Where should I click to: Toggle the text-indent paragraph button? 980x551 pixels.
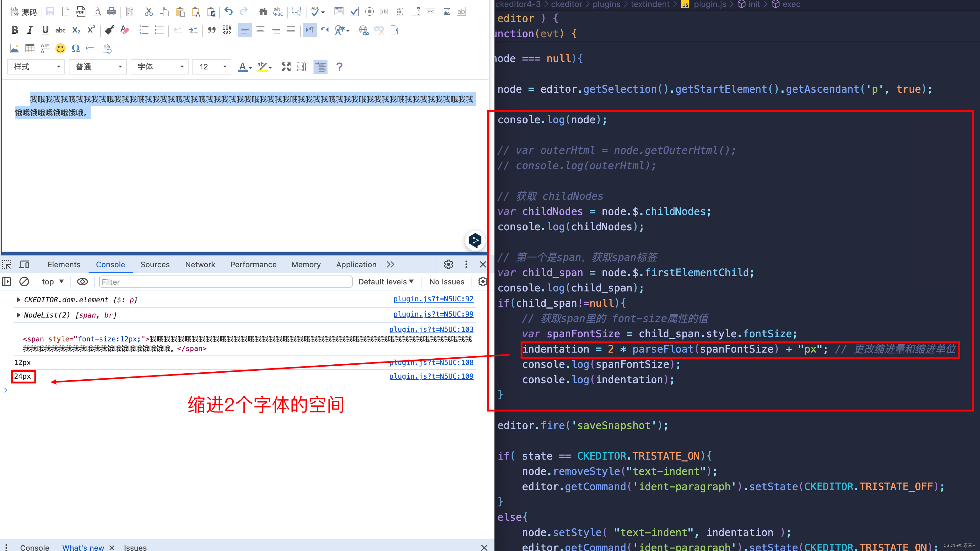click(320, 67)
